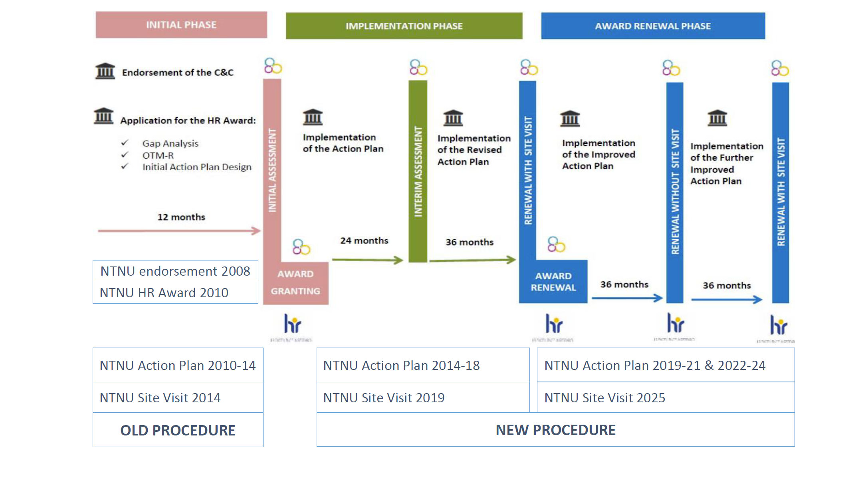Click institution icon beside Endorsement of the C&C
This screenshot has height=489, width=868.
pos(105,71)
